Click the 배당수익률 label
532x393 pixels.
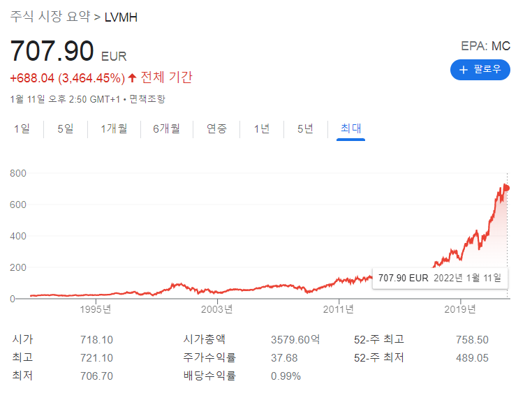point(209,376)
